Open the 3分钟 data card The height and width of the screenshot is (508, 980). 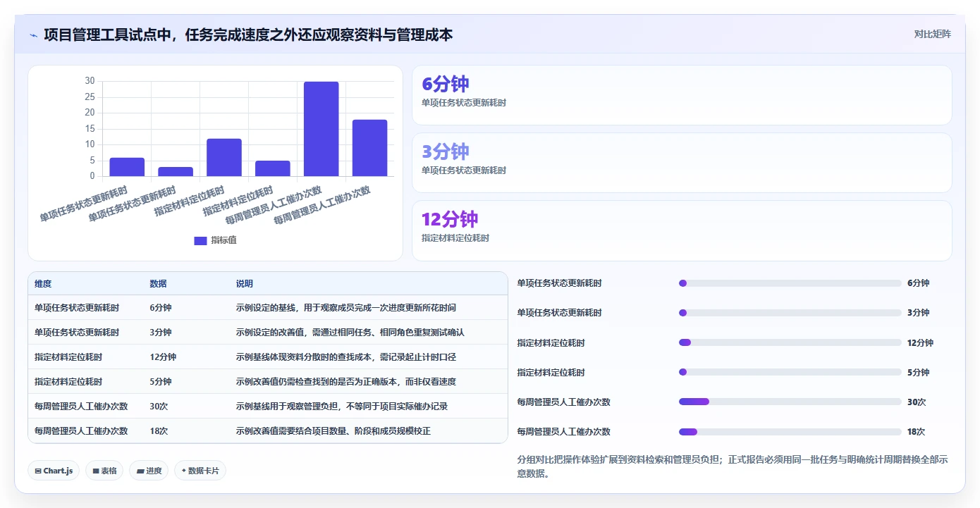pyautogui.click(x=682, y=163)
